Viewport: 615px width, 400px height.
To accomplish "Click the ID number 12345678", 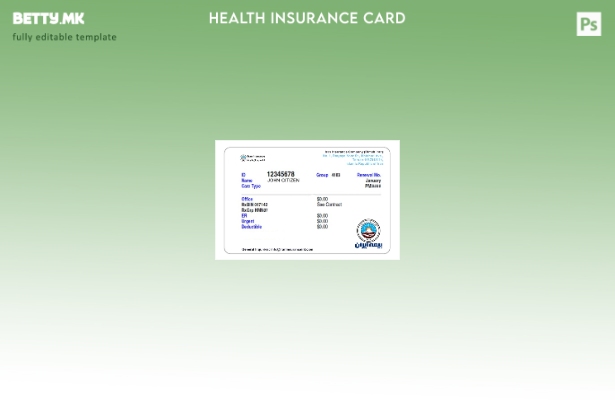I will pos(280,174).
